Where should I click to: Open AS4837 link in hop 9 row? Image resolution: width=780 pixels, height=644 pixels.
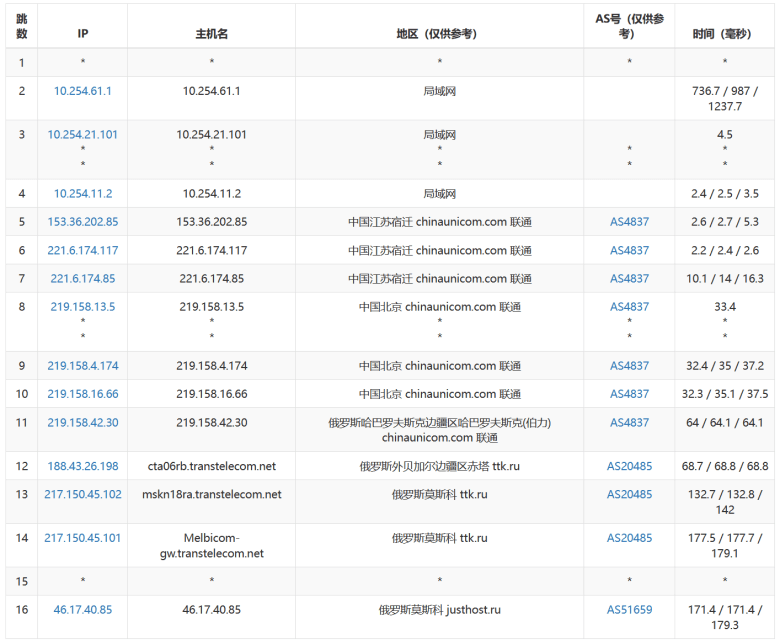[x=629, y=366]
